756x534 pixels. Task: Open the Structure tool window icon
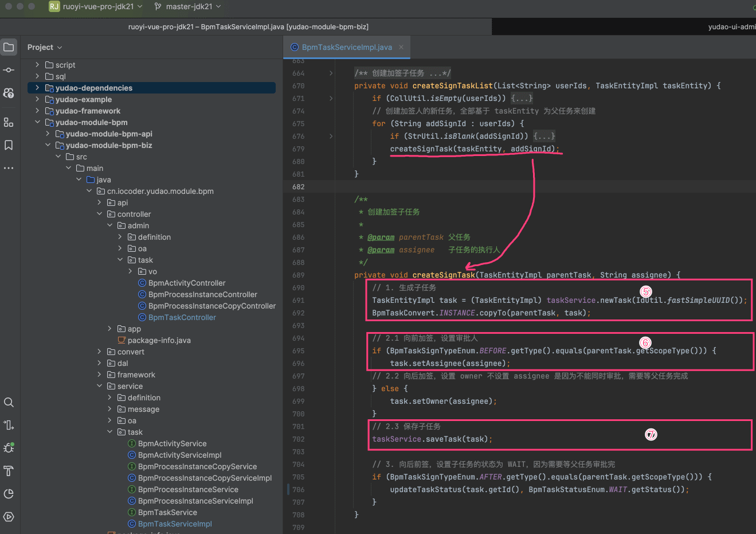point(9,122)
